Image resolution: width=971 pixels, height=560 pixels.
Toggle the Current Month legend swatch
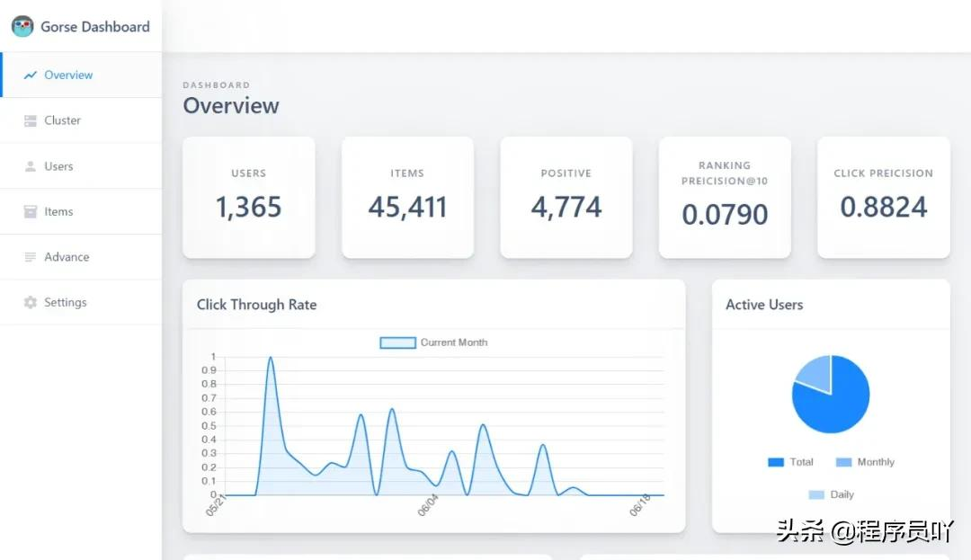coord(397,342)
